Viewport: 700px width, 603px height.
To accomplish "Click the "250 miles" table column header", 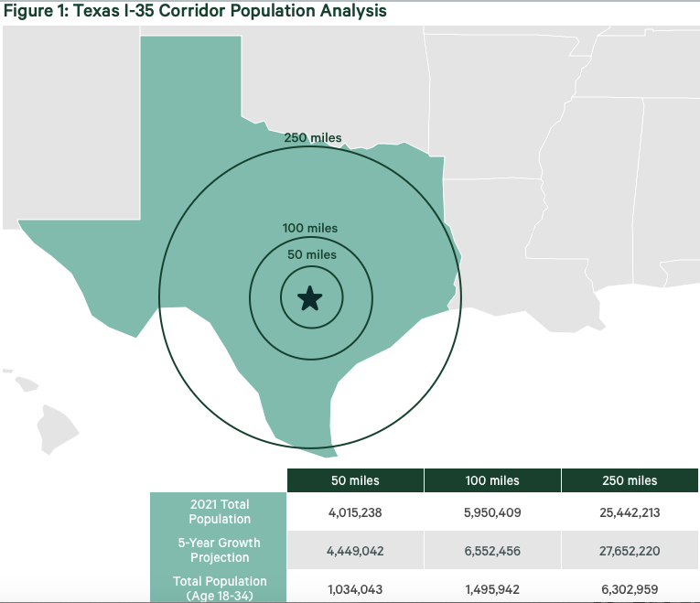I will pyautogui.click(x=630, y=480).
